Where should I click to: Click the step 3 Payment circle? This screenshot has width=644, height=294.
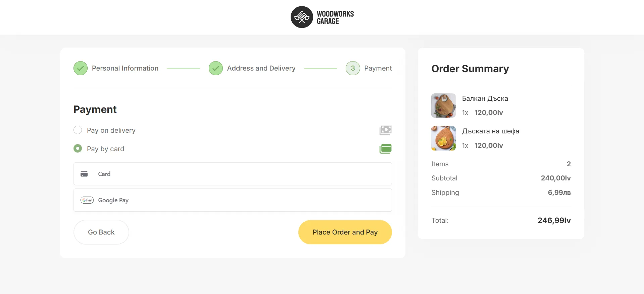353,68
